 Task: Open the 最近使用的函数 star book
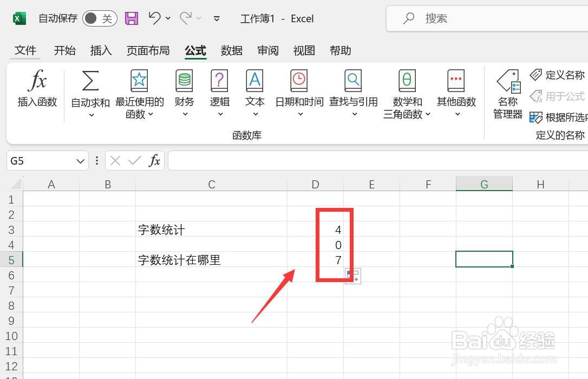point(139,81)
